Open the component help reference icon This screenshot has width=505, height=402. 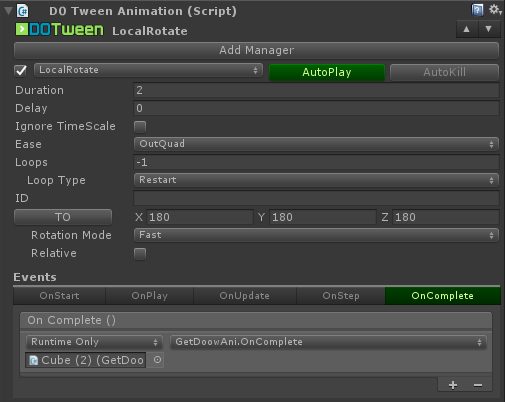click(x=477, y=10)
